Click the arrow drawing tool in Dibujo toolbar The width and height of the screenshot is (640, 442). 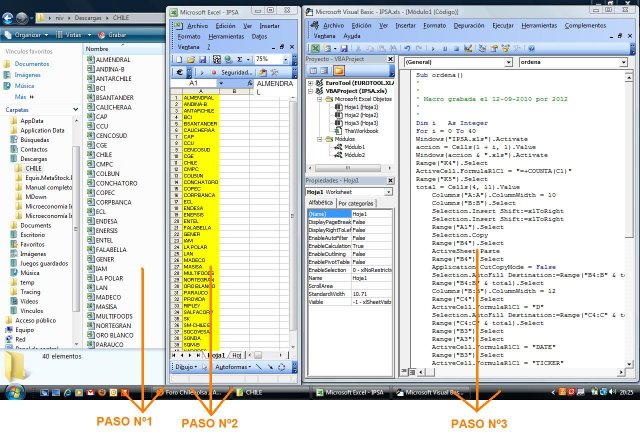pos(270,367)
